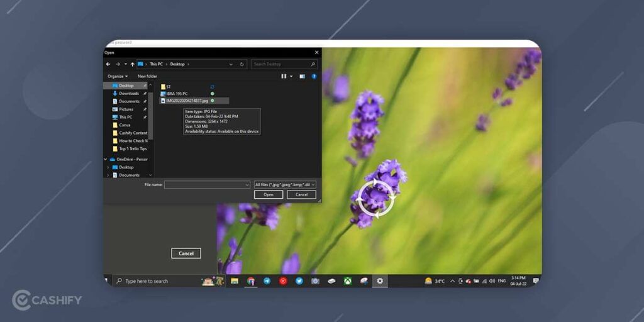Select Downloads in the sidebar
The image size is (644, 322).
point(128,93)
